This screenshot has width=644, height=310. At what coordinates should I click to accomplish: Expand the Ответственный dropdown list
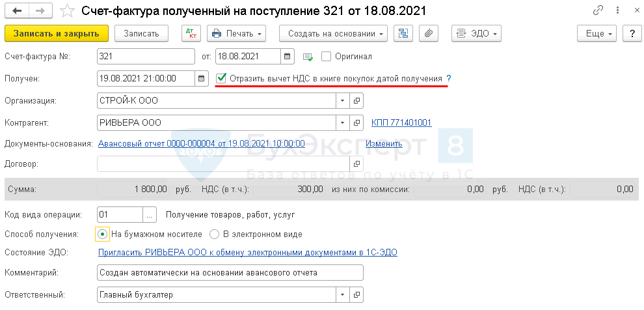(343, 295)
